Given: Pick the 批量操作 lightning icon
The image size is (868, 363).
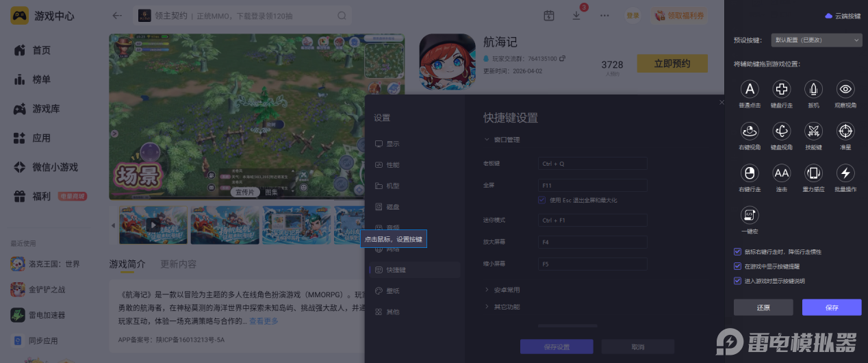Looking at the screenshot, I should click(846, 173).
